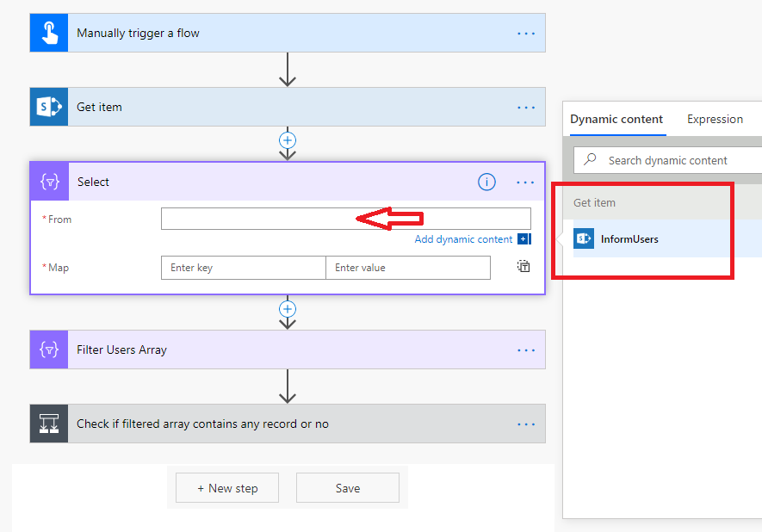The image size is (762, 532).
Task: Click the Filter Users Array operation icon
Action: click(x=48, y=349)
